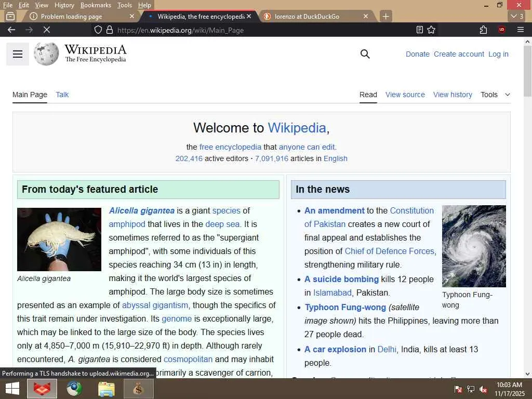This screenshot has width=532, height=399.
Task: Open the list all tabs dropdown
Action: tap(517, 16)
